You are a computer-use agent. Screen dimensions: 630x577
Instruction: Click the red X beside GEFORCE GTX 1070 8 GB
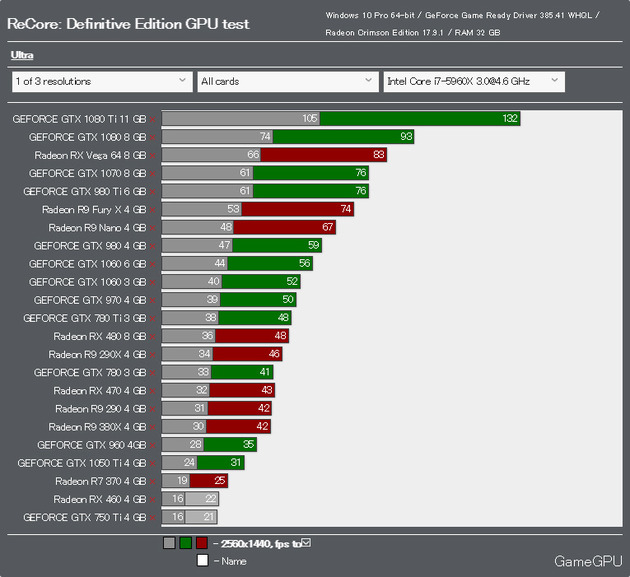pyautogui.click(x=153, y=174)
